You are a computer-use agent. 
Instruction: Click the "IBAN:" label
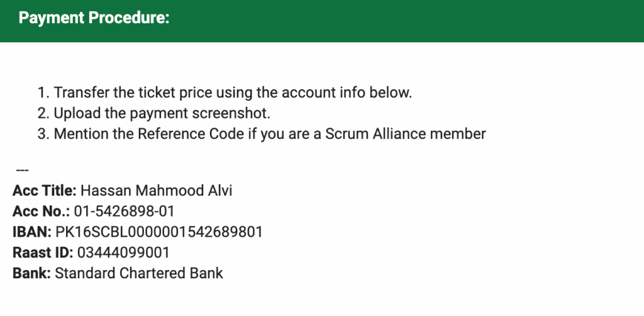coord(31,232)
